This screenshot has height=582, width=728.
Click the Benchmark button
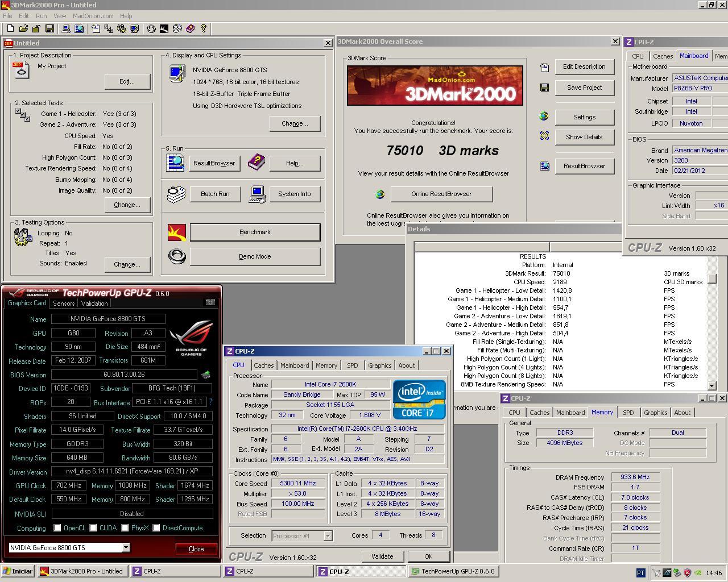[255, 232]
